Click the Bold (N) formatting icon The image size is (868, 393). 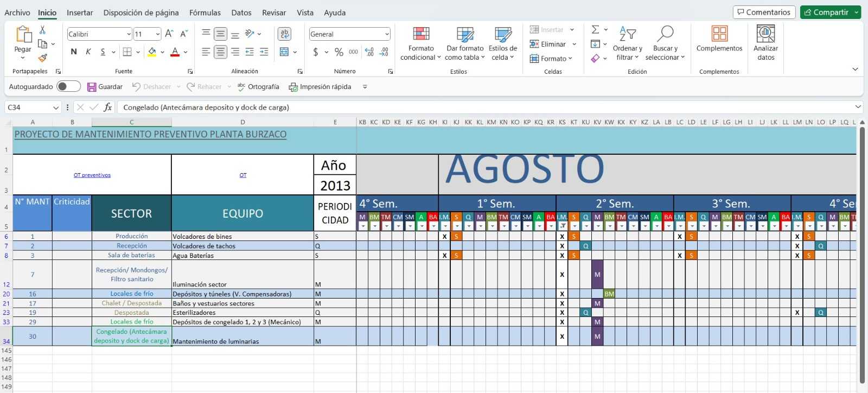click(x=74, y=52)
